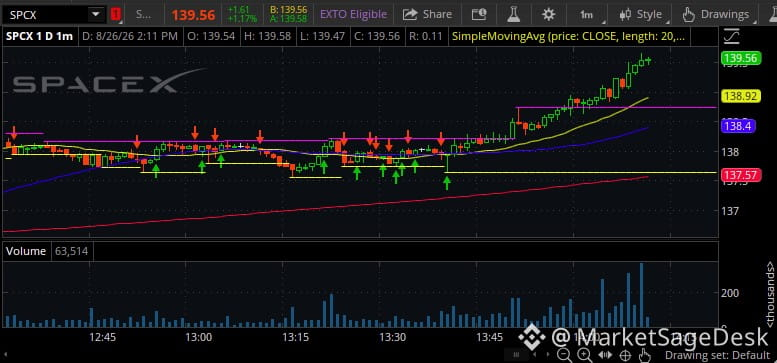Click the horizontal chart scrollbar handle
777x363 pixels.
tap(516, 355)
